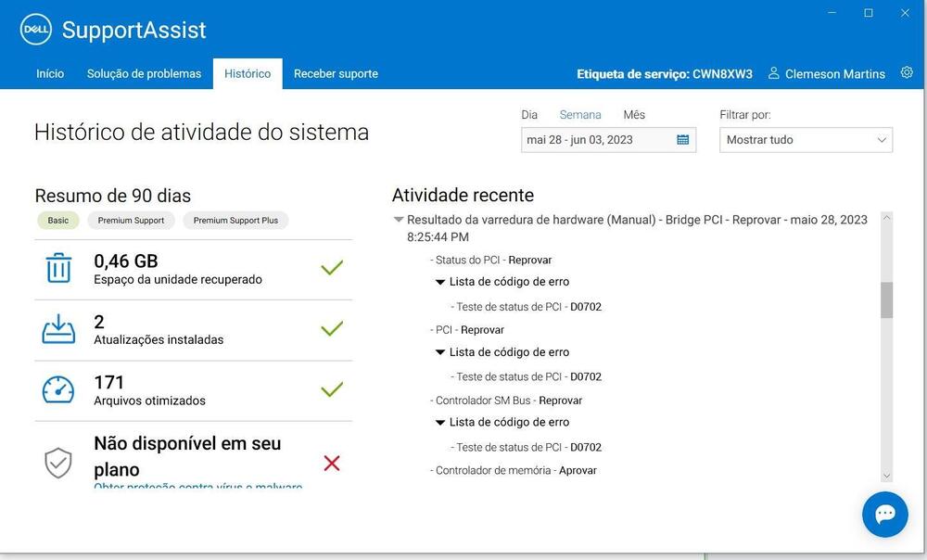Click the 171 Arquivos otimizados value
Image resolution: width=927 pixels, height=560 pixels.
coord(108,383)
